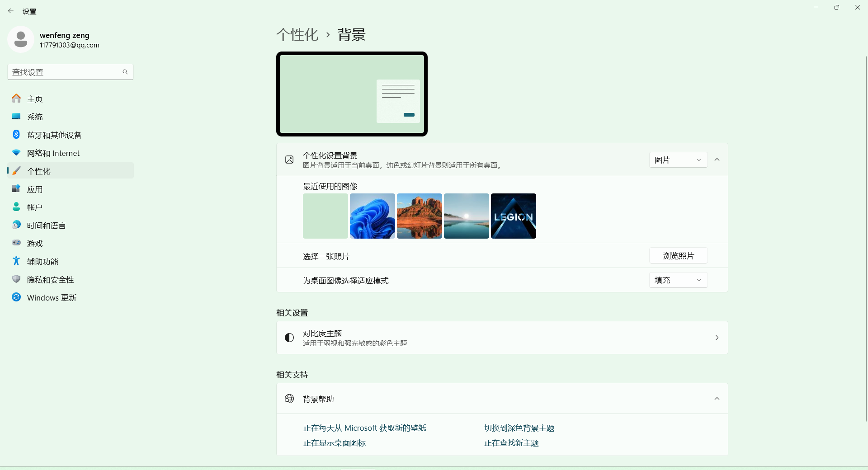Image resolution: width=868 pixels, height=470 pixels.
Task: Click the 查找设置 search field
Action: [x=71, y=72]
